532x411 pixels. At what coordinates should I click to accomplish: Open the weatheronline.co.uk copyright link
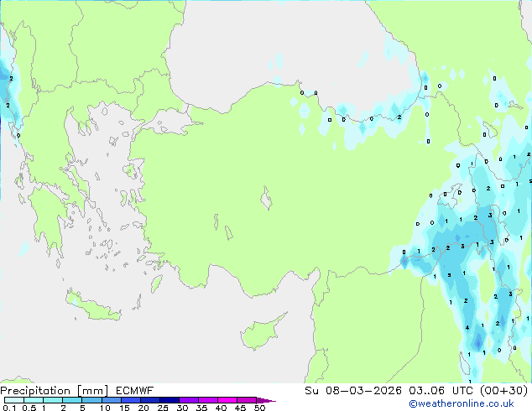[x=461, y=403]
